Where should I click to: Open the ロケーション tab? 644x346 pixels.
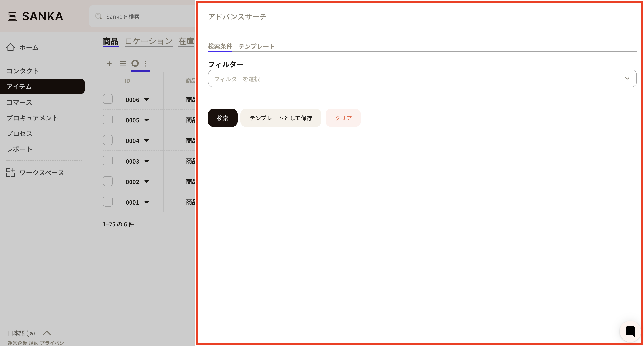pyautogui.click(x=149, y=41)
